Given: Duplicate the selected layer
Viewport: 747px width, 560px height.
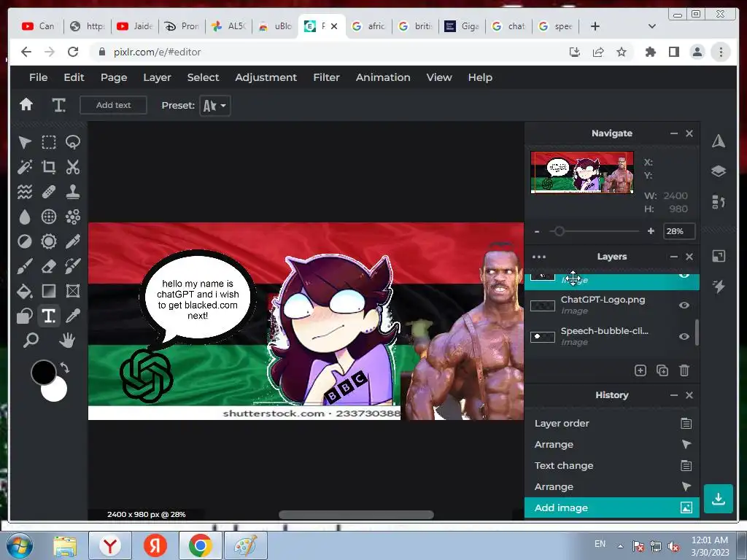Looking at the screenshot, I should click(662, 370).
